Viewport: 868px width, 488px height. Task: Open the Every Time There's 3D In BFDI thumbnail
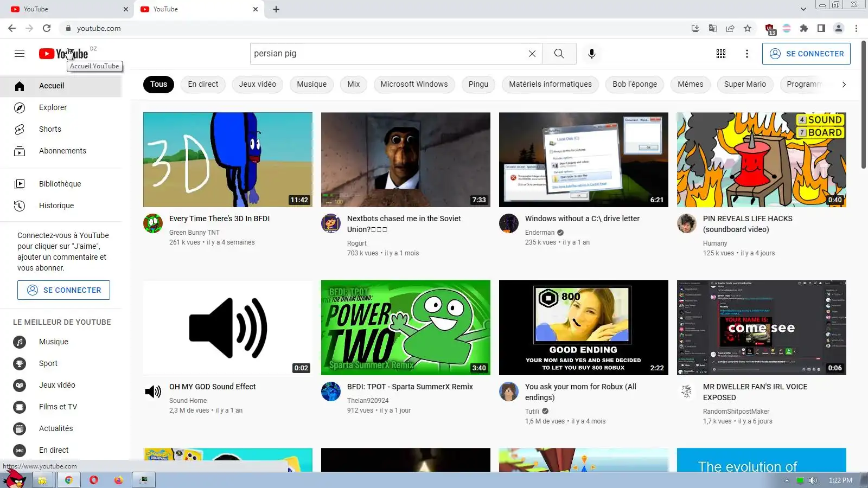[x=228, y=159]
